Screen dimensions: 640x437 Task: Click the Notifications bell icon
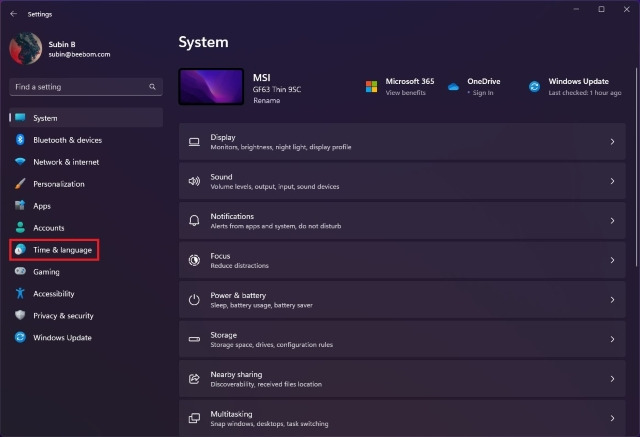click(194, 220)
